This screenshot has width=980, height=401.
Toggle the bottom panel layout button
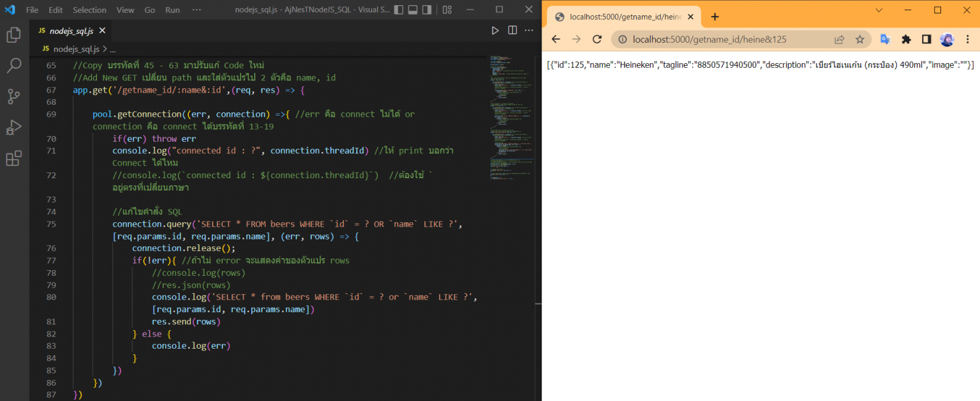(413, 10)
